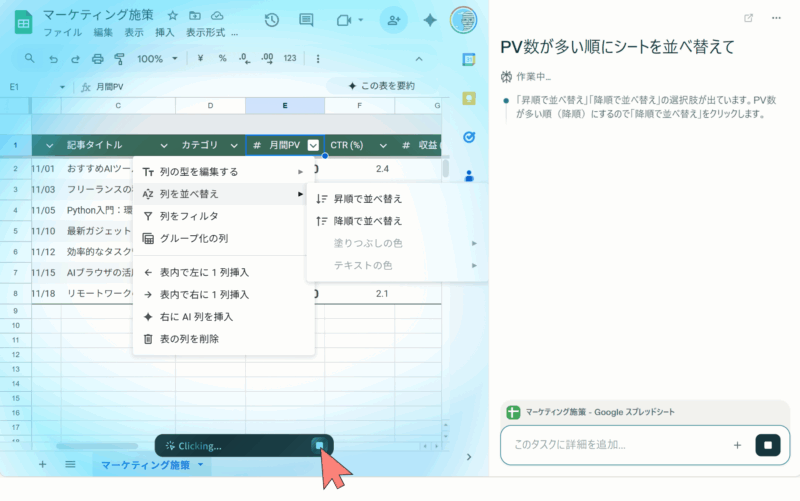Click the Gemini sparkle icon
This screenshot has width=800, height=501.
click(430, 20)
